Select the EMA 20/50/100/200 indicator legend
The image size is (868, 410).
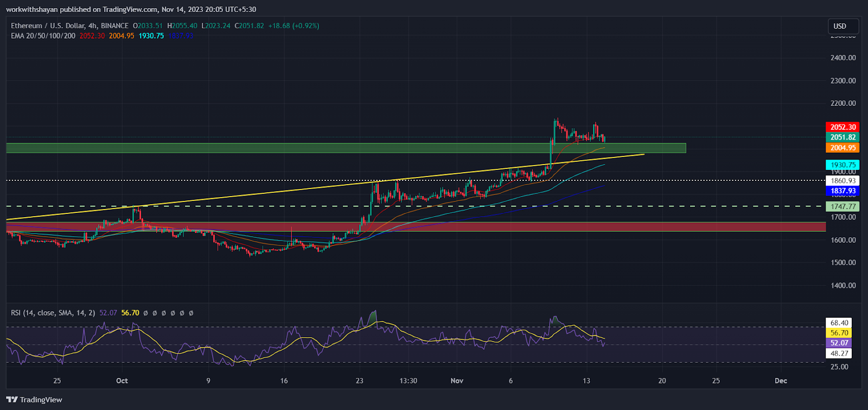(x=43, y=36)
